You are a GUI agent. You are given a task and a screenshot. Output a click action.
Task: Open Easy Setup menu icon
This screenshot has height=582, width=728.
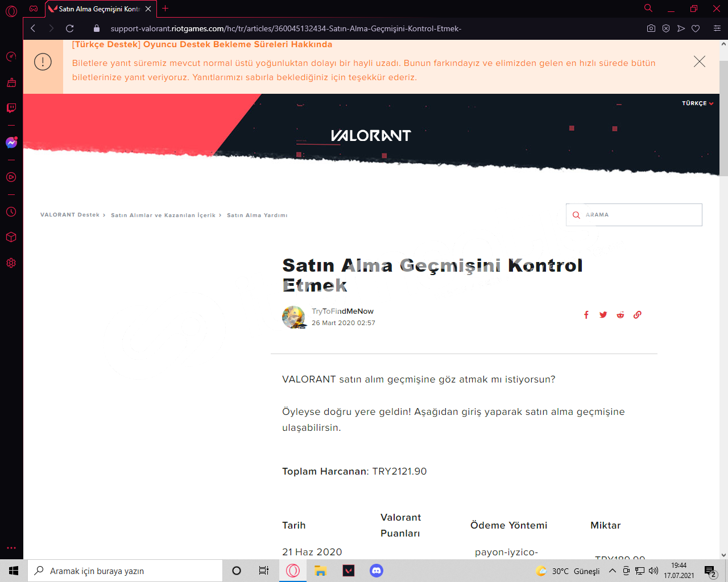717,28
